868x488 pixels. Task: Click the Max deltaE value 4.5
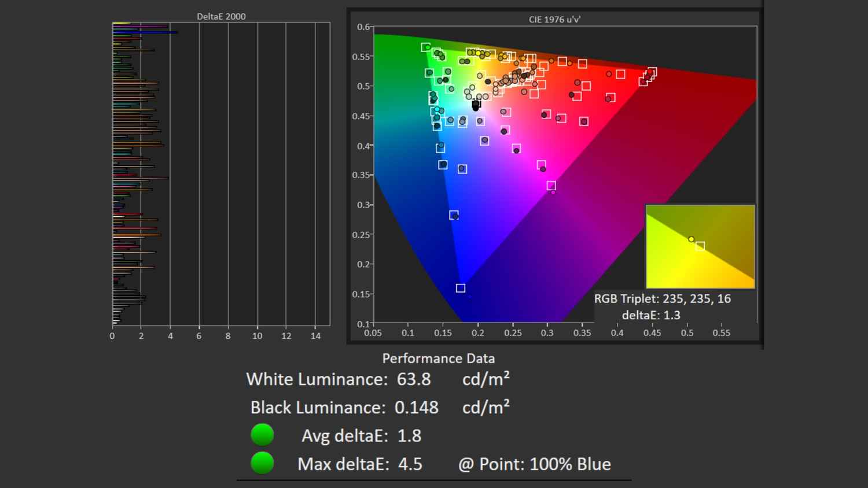tap(410, 464)
